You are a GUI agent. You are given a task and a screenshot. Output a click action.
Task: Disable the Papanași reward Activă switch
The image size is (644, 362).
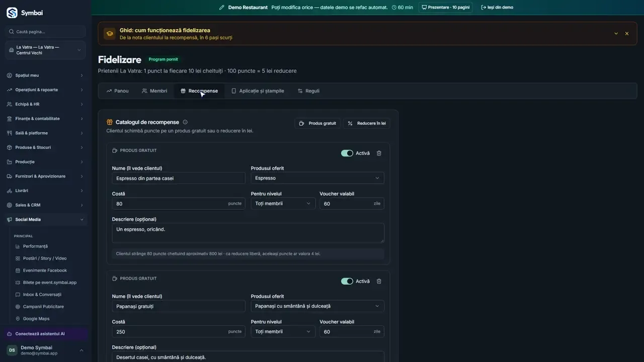(347, 282)
